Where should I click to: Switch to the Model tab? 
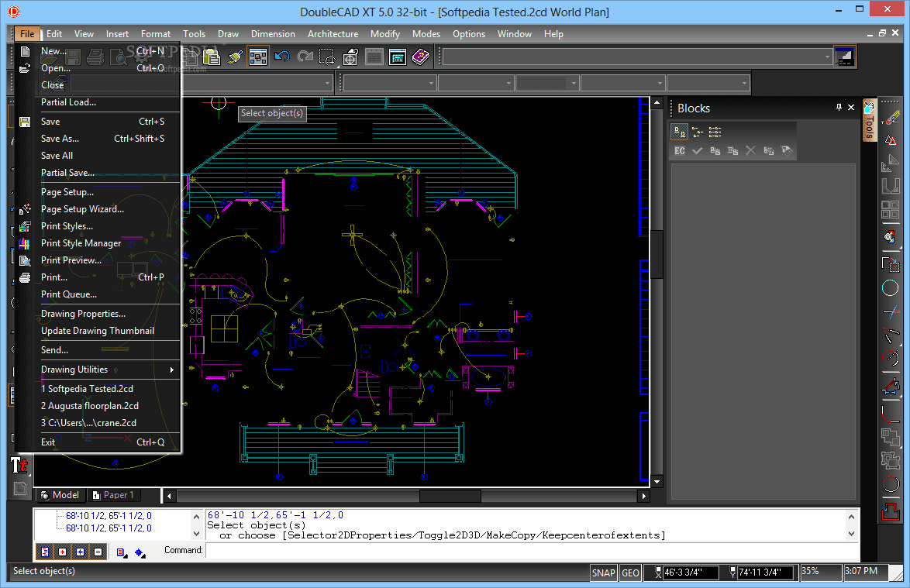coord(60,495)
